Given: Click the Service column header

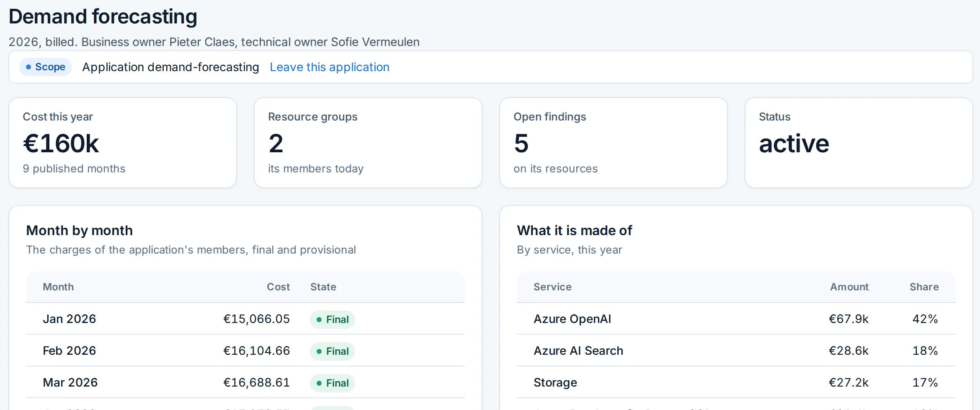Looking at the screenshot, I should 552,287.
